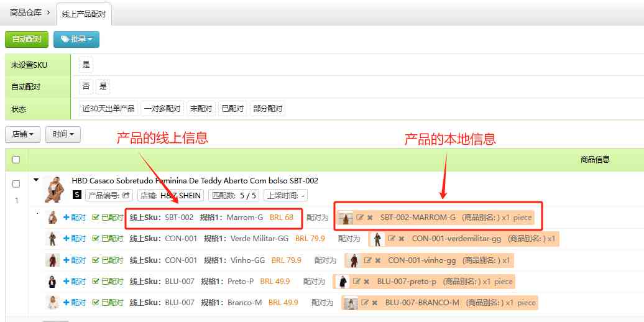Go to 商品仓库 breadcrumb

coord(26,12)
